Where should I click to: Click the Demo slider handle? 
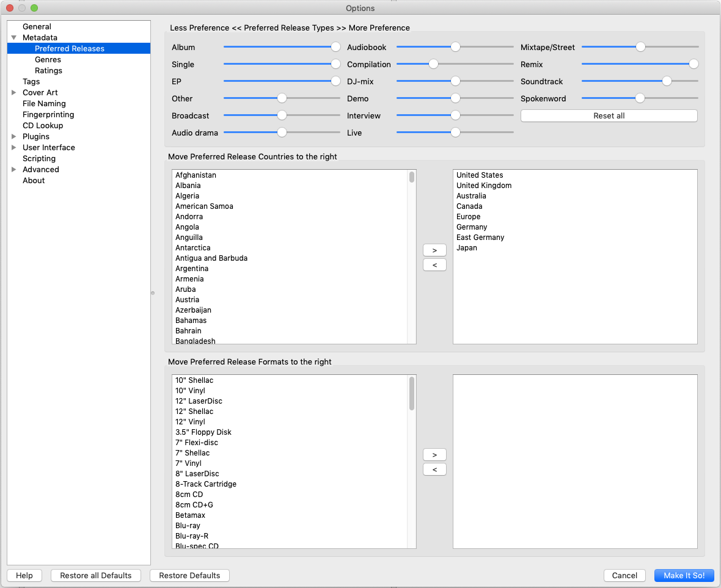(455, 98)
